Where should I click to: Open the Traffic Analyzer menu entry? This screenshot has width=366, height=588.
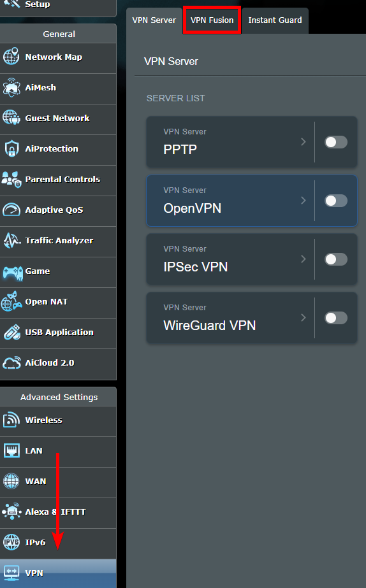pos(58,240)
